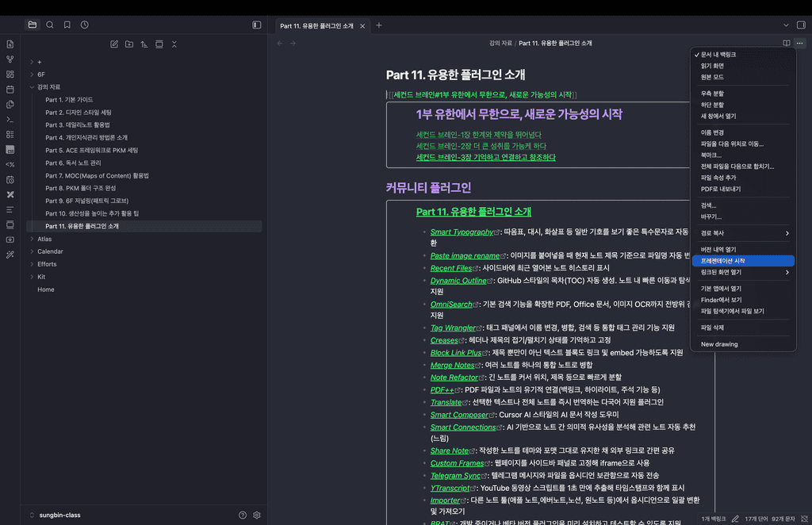Click the CSS snippet ribbon icon

pyautogui.click(x=10, y=150)
